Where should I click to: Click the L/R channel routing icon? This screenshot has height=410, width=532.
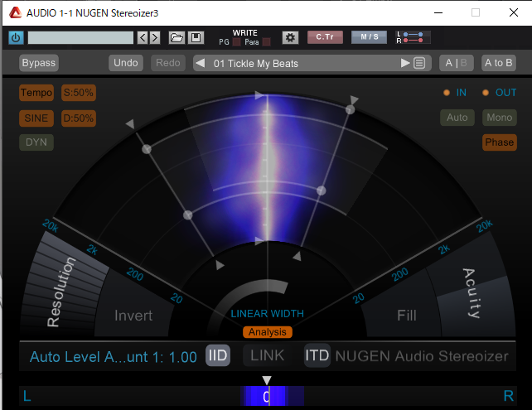(410, 37)
